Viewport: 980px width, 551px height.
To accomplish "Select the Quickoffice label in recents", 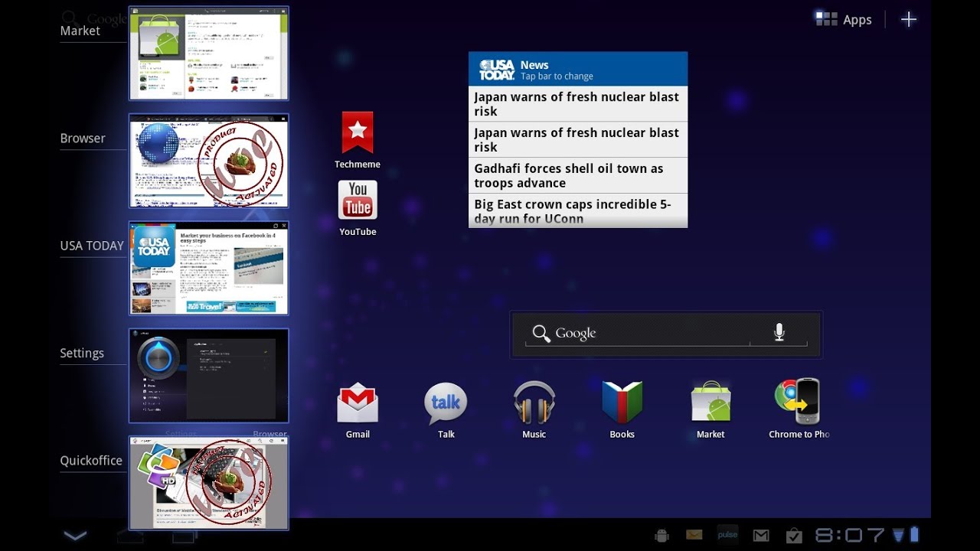I will coord(91,461).
